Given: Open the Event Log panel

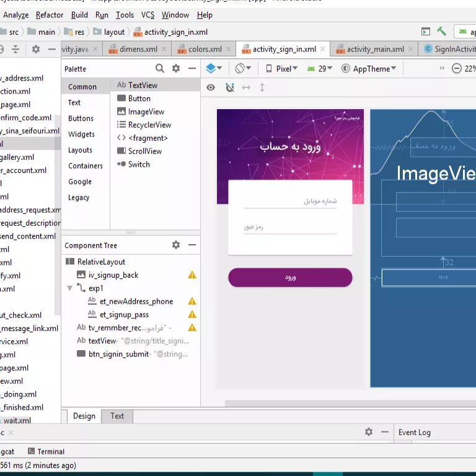Looking at the screenshot, I should click(x=415, y=432).
